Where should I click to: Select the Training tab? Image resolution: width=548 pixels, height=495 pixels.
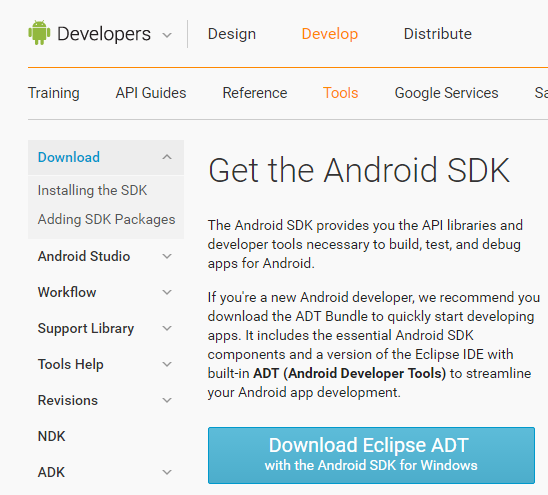point(54,93)
